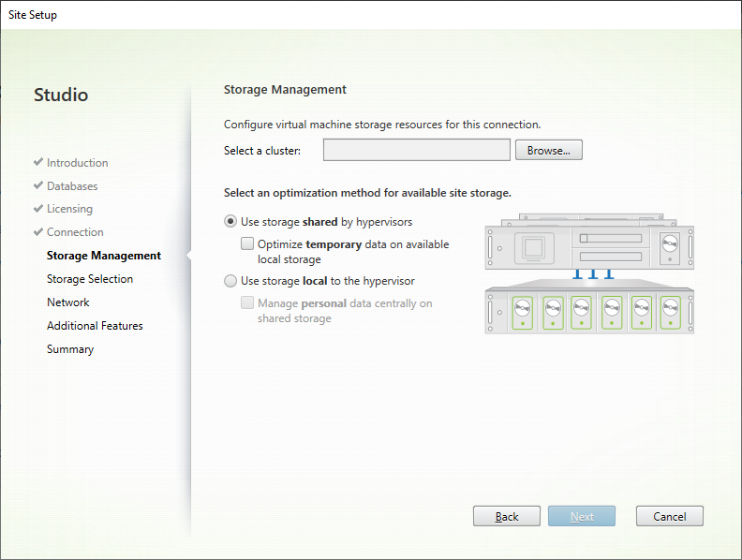742x560 pixels.
Task: Open the Storage Selection step
Action: point(90,279)
